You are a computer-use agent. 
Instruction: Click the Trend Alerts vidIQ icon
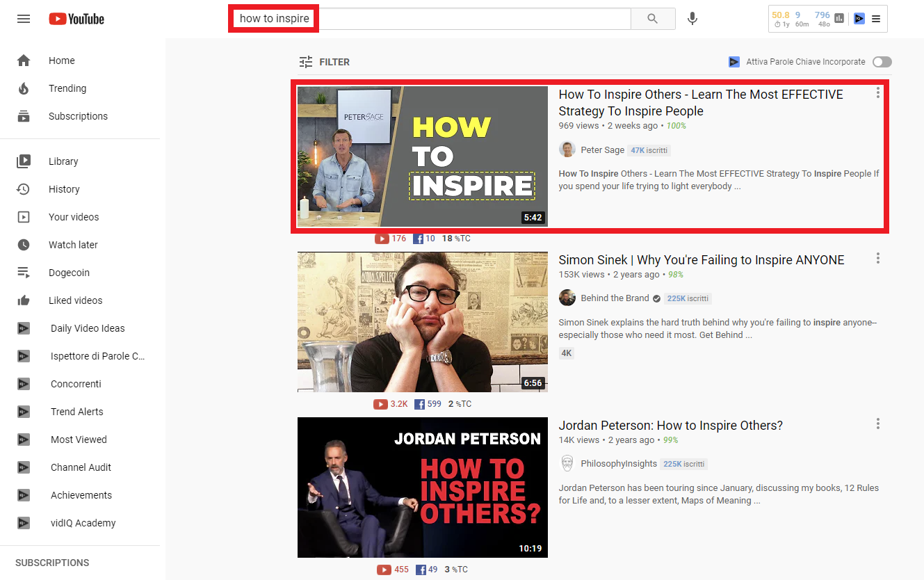point(24,412)
